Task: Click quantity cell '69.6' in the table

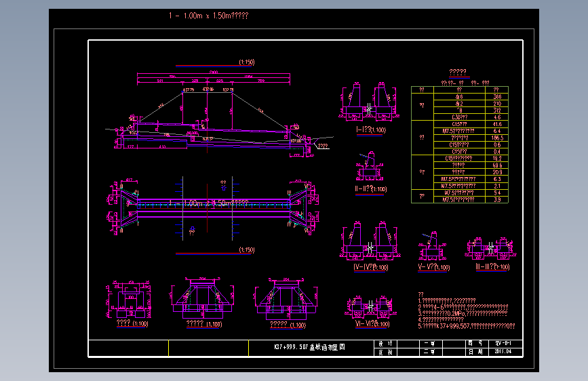Action: pos(497,165)
